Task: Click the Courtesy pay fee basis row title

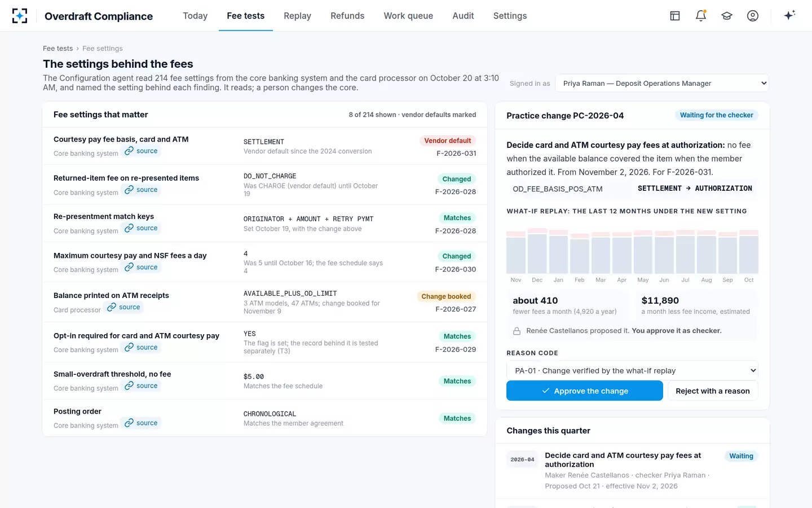Action: pos(121,139)
